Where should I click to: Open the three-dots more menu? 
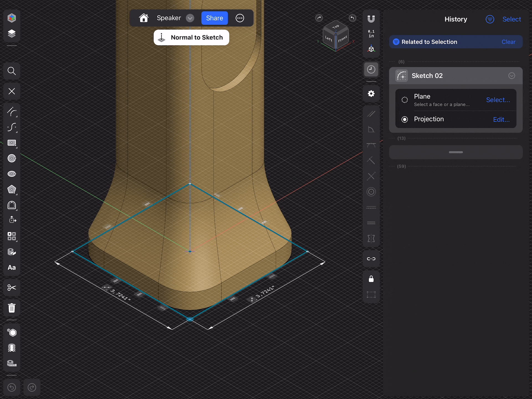tap(240, 18)
